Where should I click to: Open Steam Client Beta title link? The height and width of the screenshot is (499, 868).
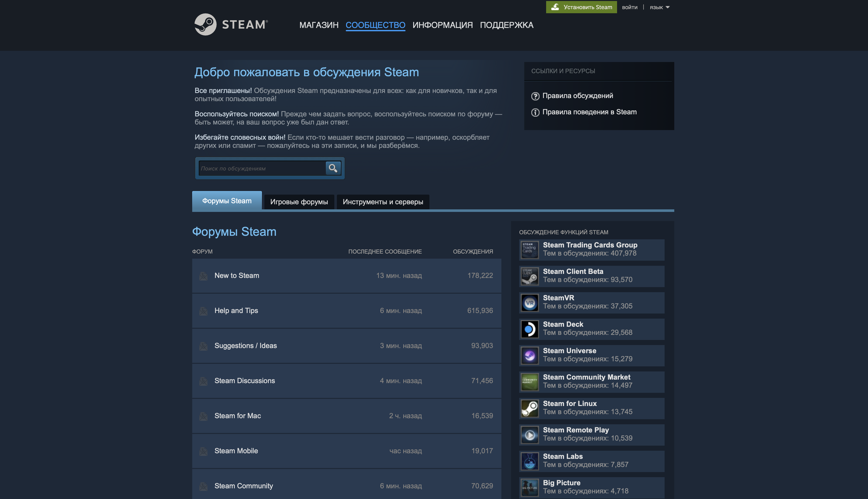point(573,271)
